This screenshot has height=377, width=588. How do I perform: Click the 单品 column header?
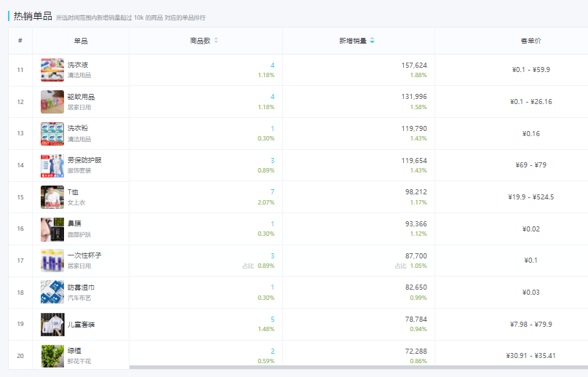[x=81, y=41]
